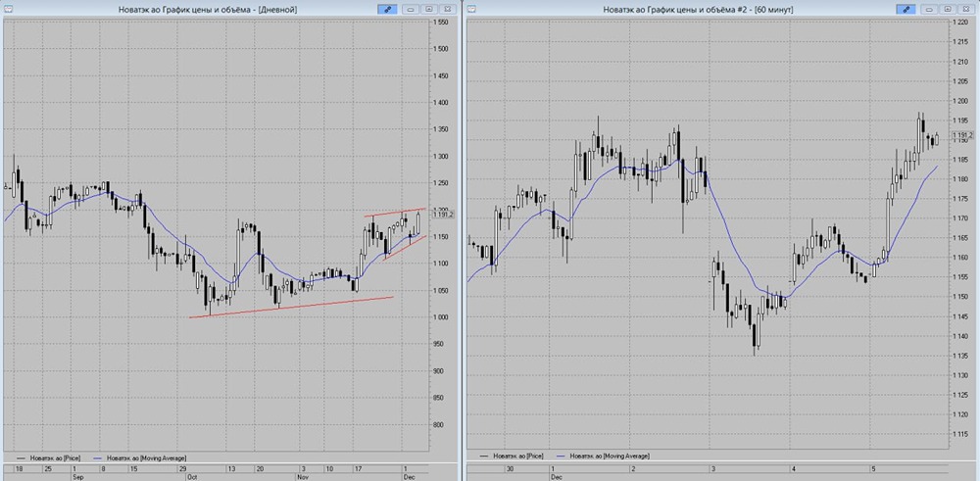This screenshot has height=481, width=980.
Task: Maximize the Дневной chart window
Action: pos(429,9)
